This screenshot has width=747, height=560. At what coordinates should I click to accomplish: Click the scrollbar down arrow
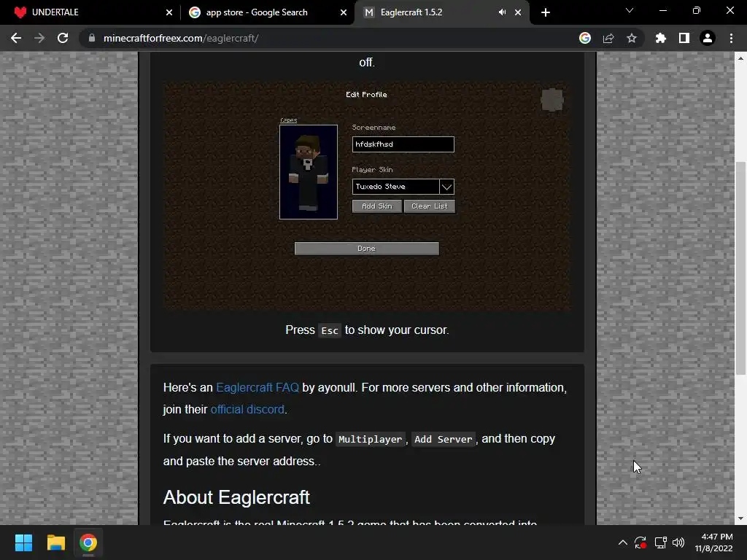(740, 518)
